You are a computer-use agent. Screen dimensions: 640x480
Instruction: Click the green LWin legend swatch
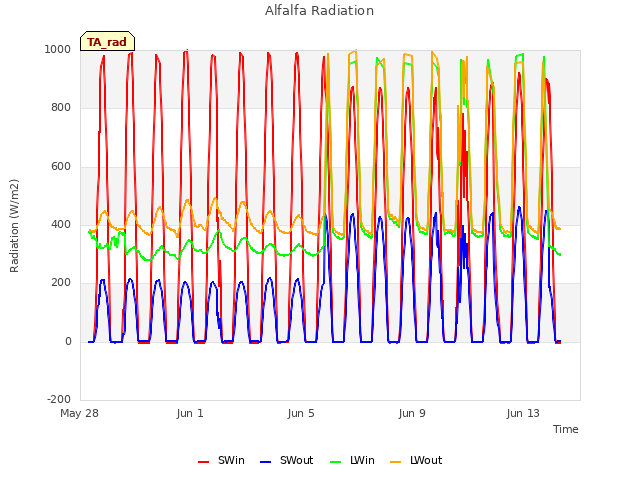pos(335,462)
